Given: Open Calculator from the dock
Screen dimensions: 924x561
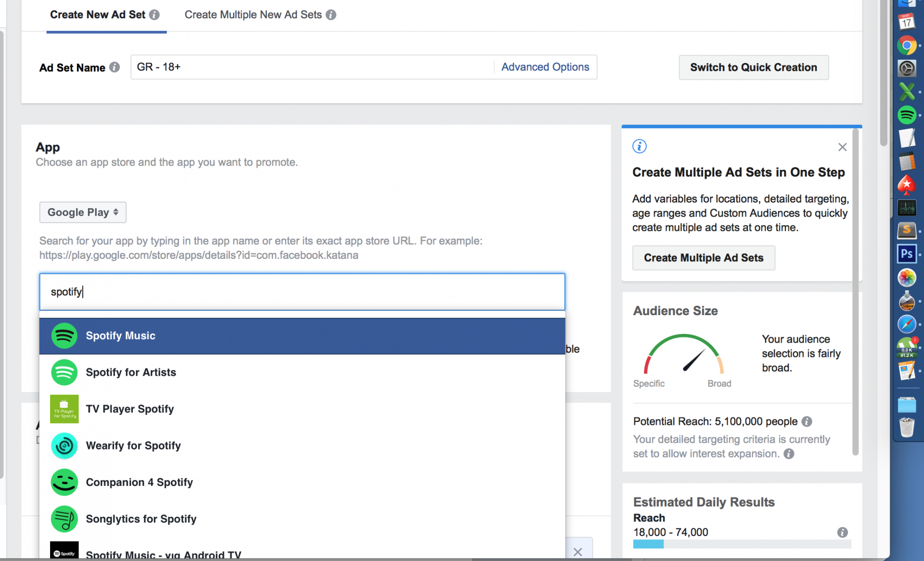Looking at the screenshot, I should coord(907,162).
